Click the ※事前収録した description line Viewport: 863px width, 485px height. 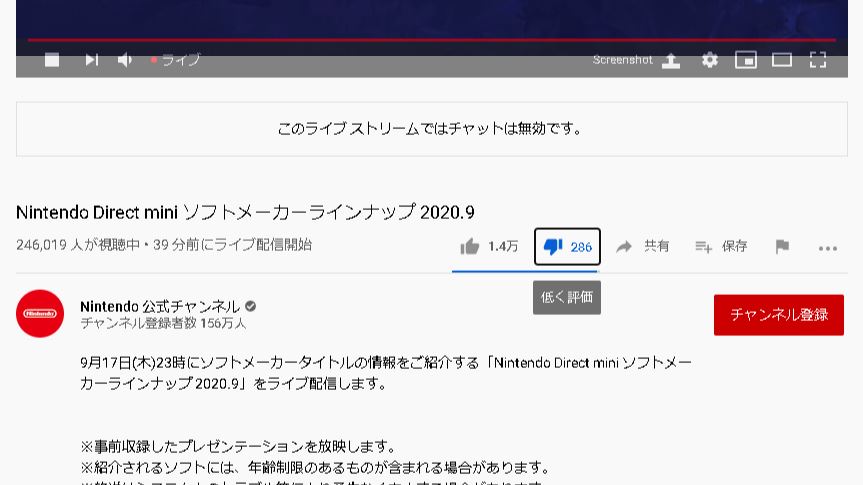[238, 446]
